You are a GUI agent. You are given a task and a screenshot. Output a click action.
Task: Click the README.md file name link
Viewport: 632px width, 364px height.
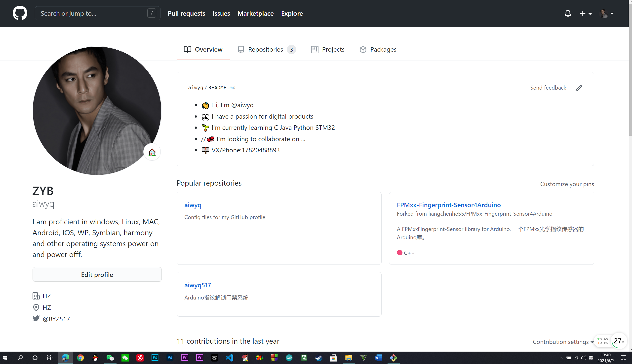point(222,88)
